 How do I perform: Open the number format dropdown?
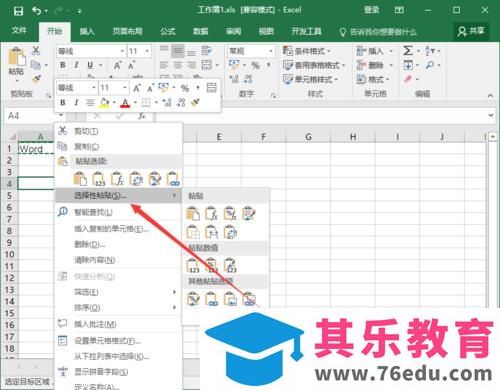tap(271, 51)
